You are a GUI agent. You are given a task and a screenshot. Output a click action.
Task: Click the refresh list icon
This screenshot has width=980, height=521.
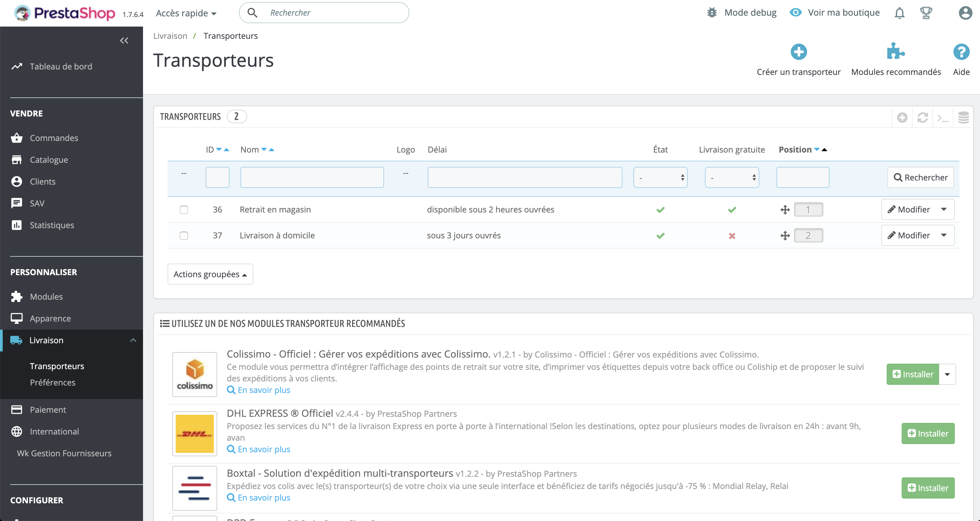[x=922, y=117]
